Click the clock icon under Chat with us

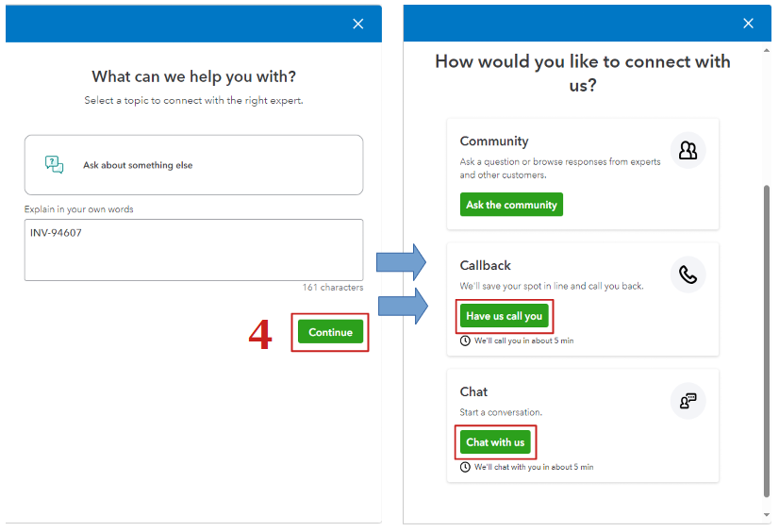(x=465, y=467)
